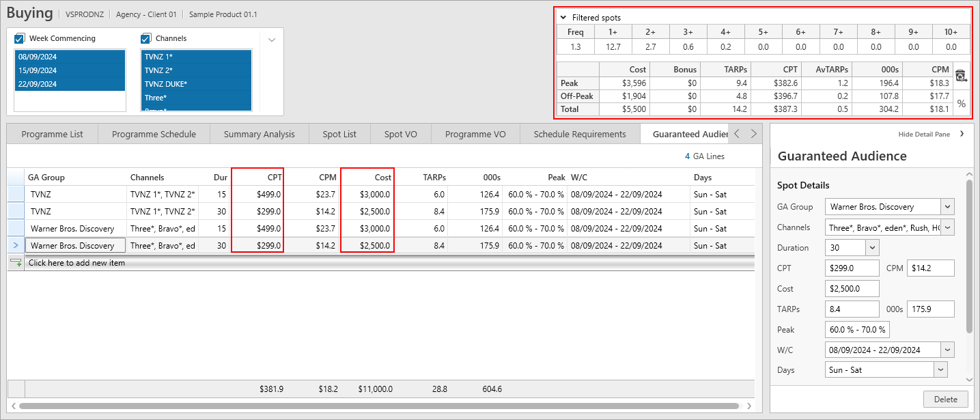Switch to the Programme Schedule tab

tap(154, 134)
